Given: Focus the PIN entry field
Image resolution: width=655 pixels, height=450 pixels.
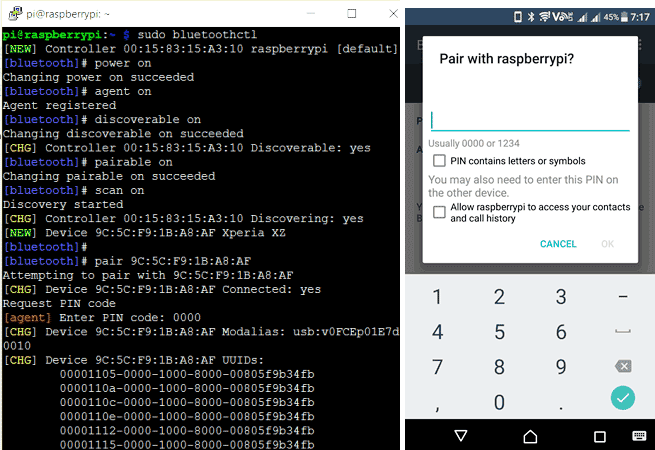Looking at the screenshot, I should [x=530, y=121].
